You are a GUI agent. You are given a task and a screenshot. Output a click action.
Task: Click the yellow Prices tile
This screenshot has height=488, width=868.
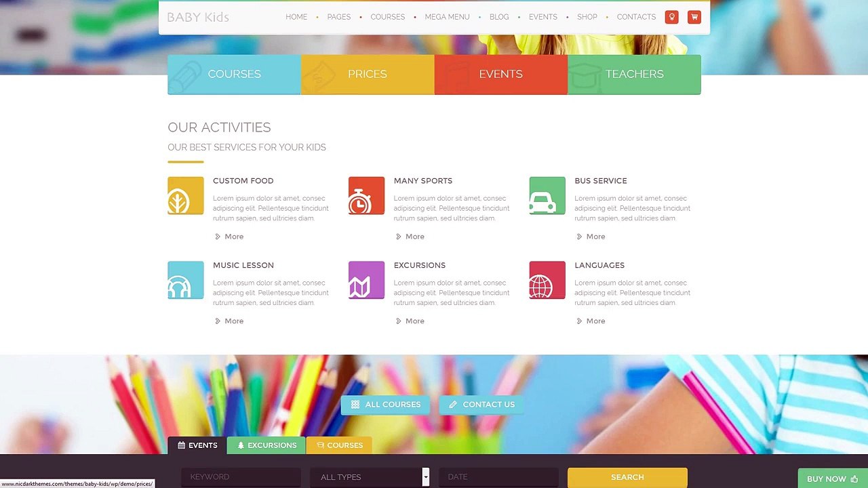point(368,75)
